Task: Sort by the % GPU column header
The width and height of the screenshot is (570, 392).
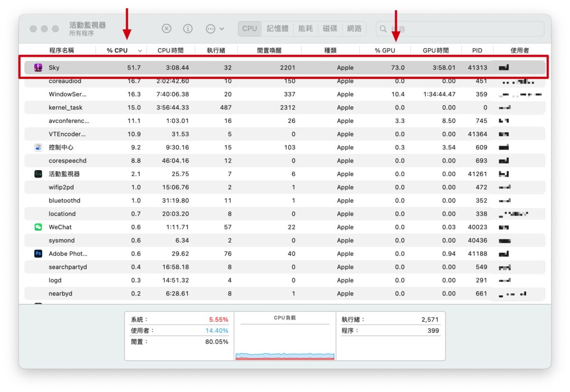Action: tap(385, 50)
